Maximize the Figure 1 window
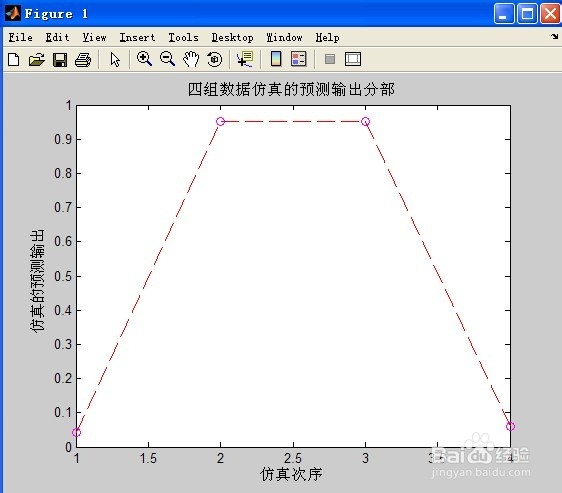This screenshot has height=493, width=562. [527, 14]
